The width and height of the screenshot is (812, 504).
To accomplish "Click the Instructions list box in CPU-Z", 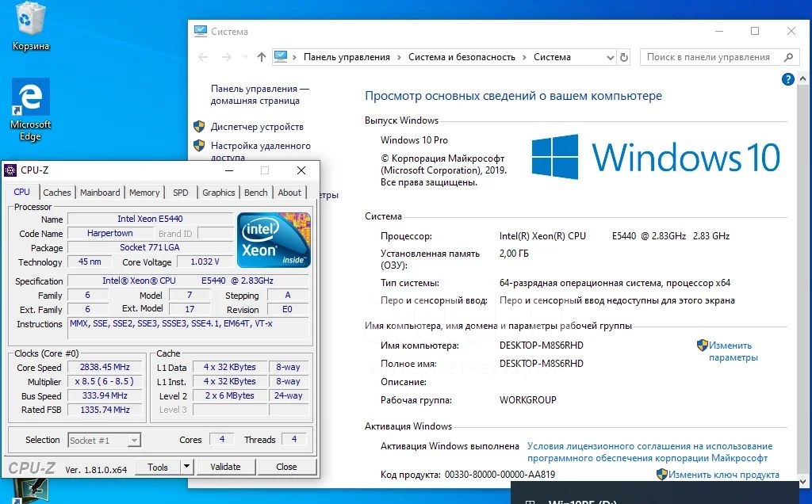I will point(189,328).
